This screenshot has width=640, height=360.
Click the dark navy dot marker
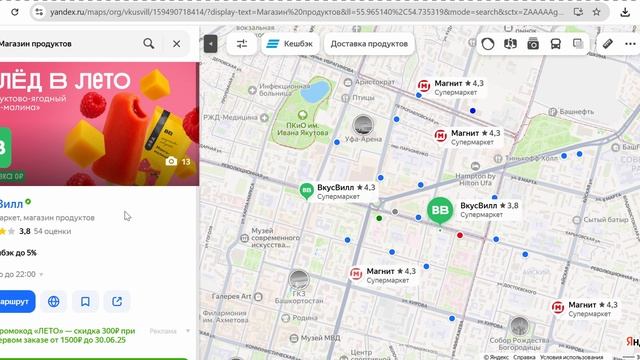(473, 111)
